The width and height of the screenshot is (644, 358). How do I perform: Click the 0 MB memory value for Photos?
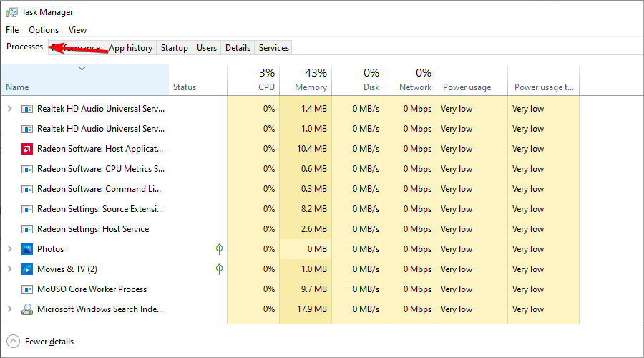(x=318, y=249)
